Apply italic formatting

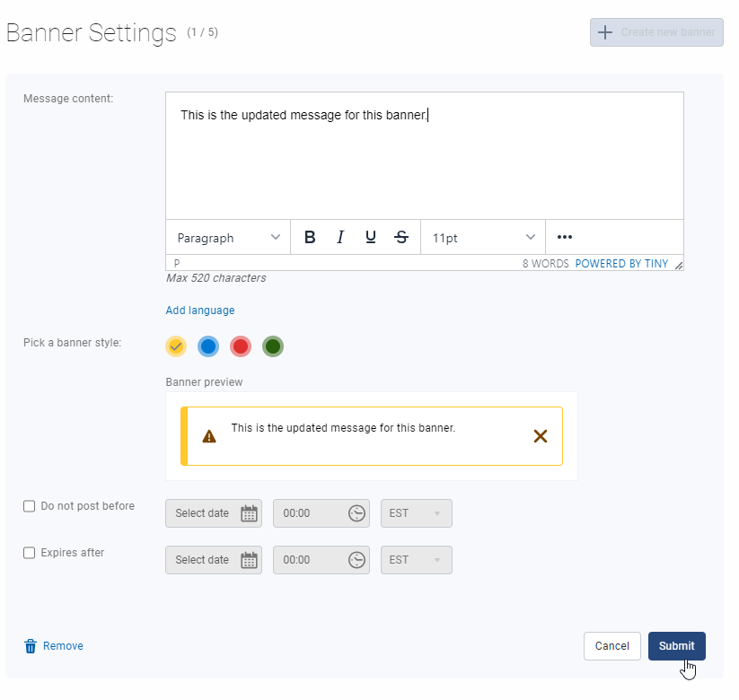tap(340, 237)
